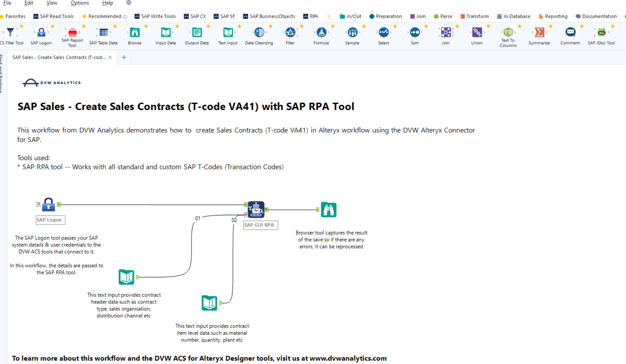
Task: Select the SAP Table Data tool
Action: (103, 33)
